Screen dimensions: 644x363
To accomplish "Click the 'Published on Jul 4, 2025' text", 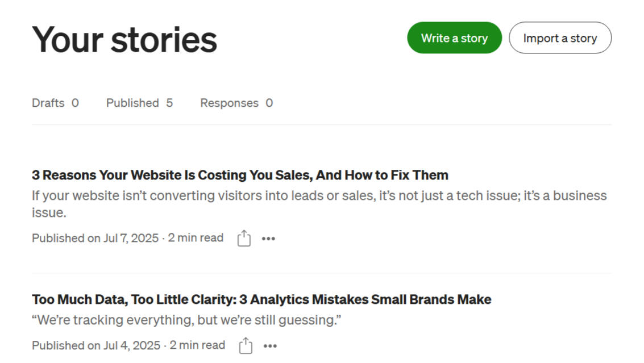I will (96, 345).
